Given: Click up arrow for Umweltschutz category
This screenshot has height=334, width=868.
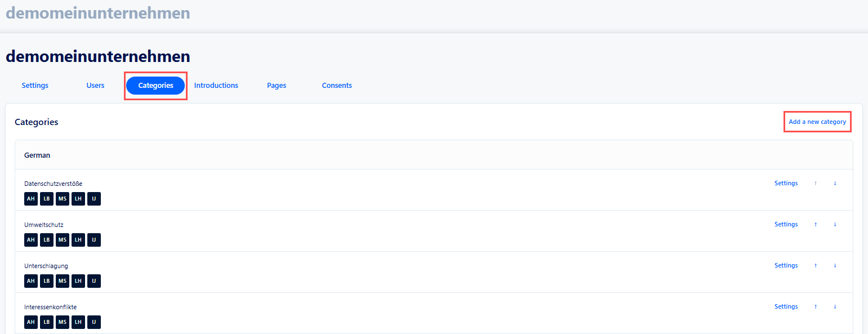Looking at the screenshot, I should [815, 224].
